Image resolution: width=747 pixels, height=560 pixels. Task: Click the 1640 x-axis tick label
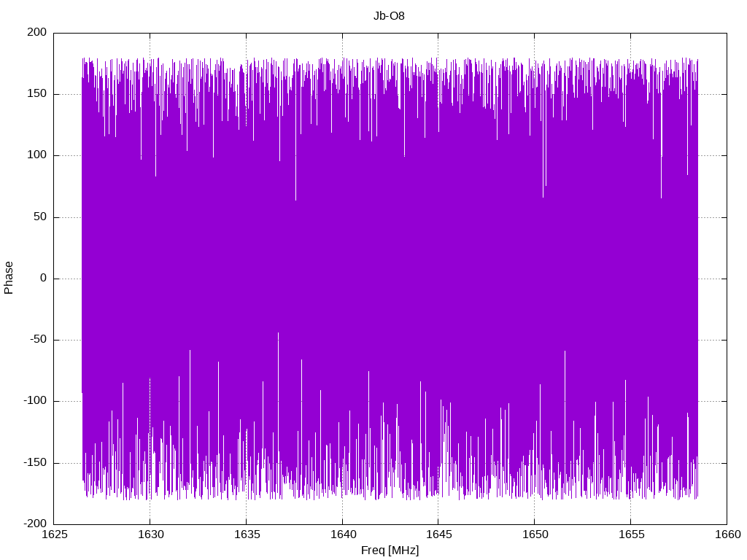pyautogui.click(x=343, y=534)
